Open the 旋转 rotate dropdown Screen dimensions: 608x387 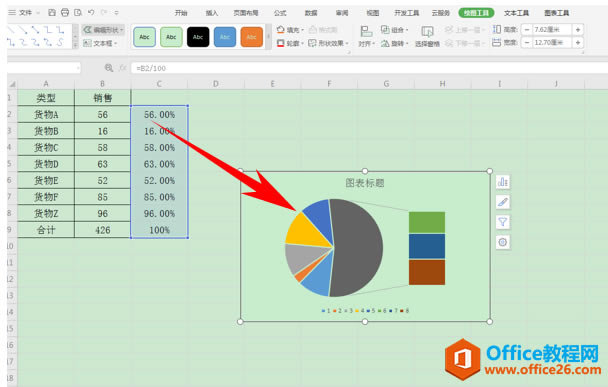coord(394,43)
